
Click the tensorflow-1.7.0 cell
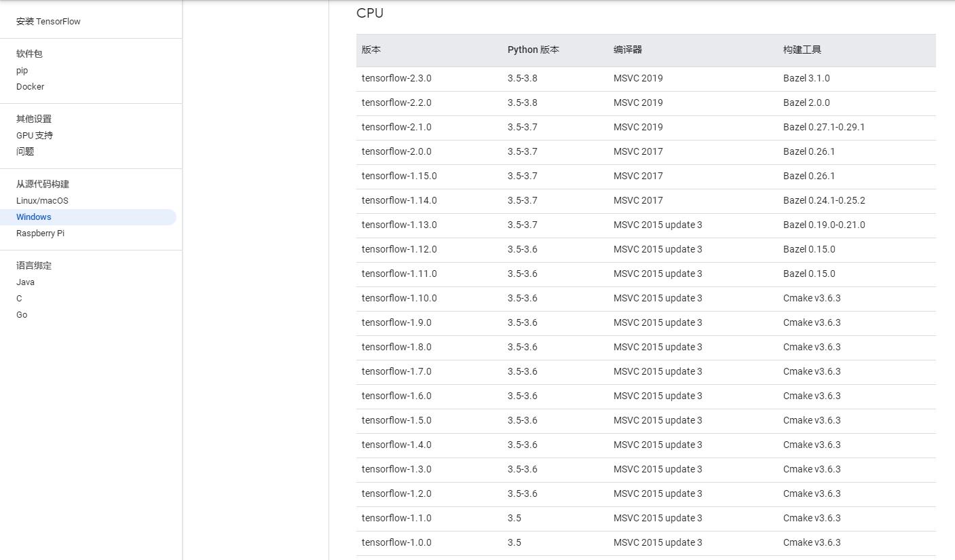[x=396, y=371]
